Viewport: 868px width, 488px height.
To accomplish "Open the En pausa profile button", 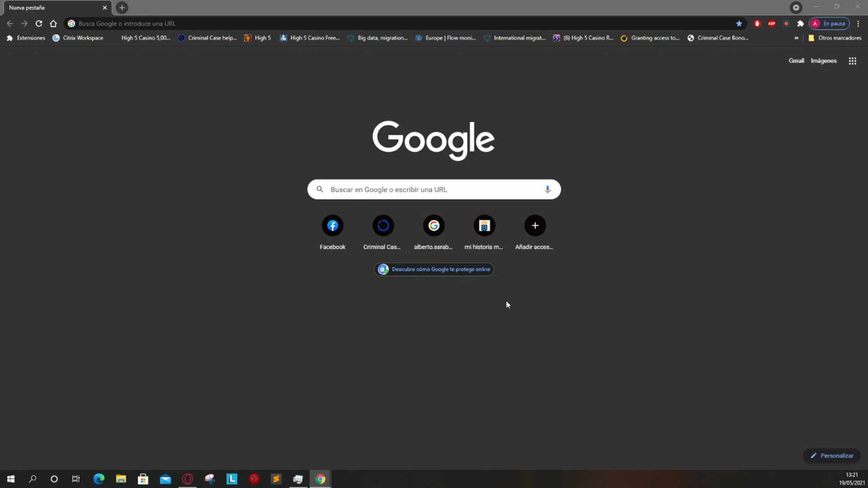I will point(829,23).
